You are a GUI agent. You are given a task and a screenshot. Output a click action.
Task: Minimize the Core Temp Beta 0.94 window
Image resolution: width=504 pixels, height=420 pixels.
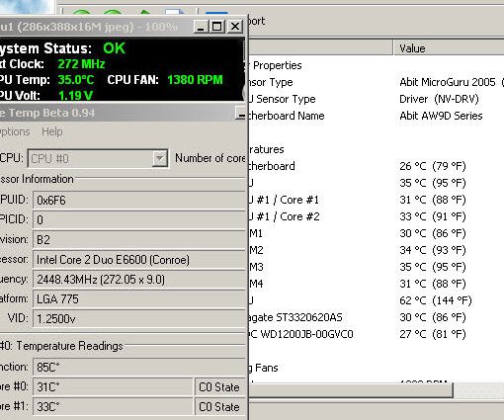(241, 114)
